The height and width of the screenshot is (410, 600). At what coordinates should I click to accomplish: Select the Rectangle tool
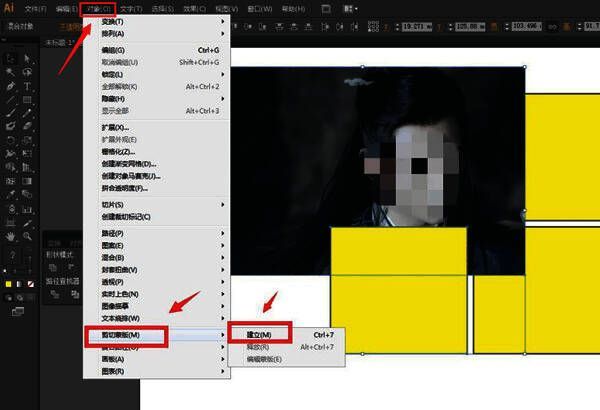coord(27,100)
